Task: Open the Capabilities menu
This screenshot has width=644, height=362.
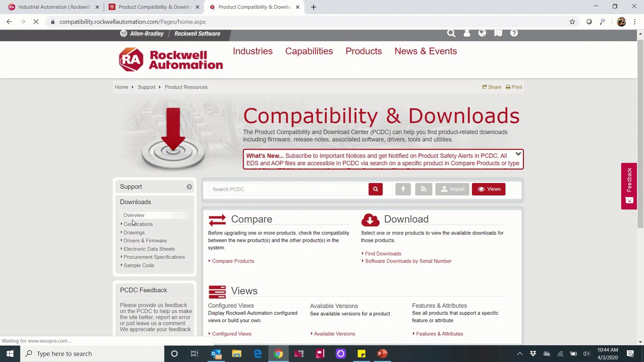Action: (309, 51)
